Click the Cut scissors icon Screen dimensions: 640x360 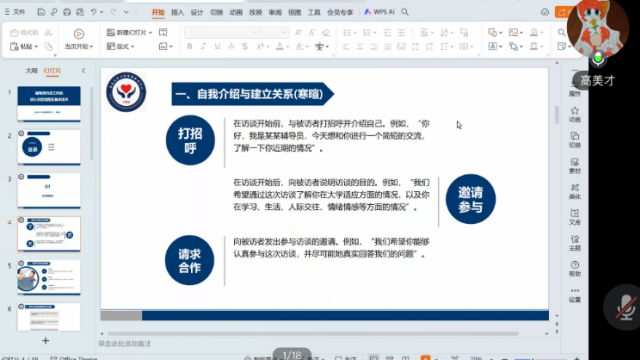pos(48,33)
